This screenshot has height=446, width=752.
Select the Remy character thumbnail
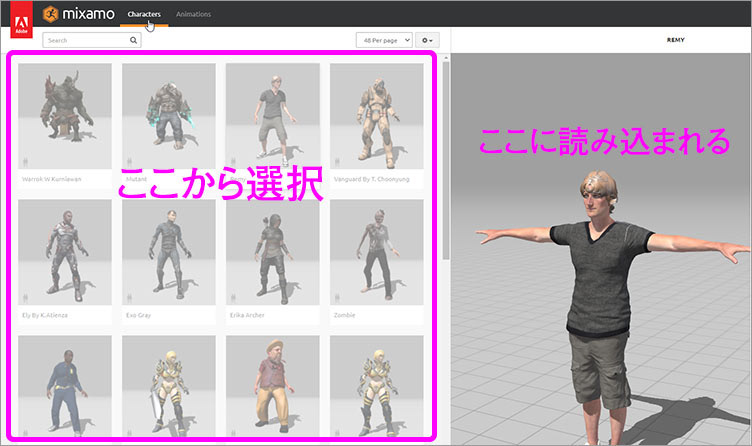[x=272, y=116]
